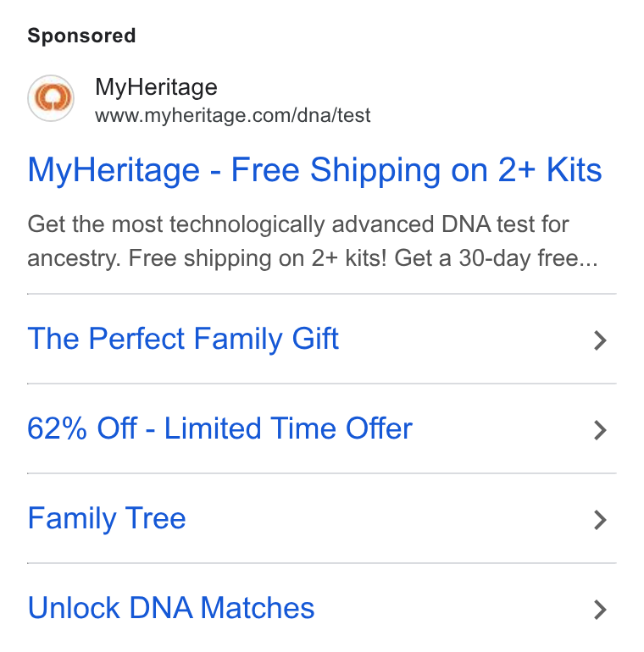The image size is (644, 652).
Task: Select the MyHeritage advertiser name text
Action: [x=156, y=87]
